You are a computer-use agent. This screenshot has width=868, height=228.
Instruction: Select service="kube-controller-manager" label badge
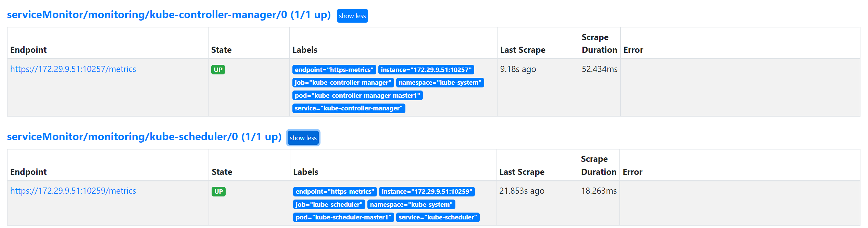click(349, 108)
